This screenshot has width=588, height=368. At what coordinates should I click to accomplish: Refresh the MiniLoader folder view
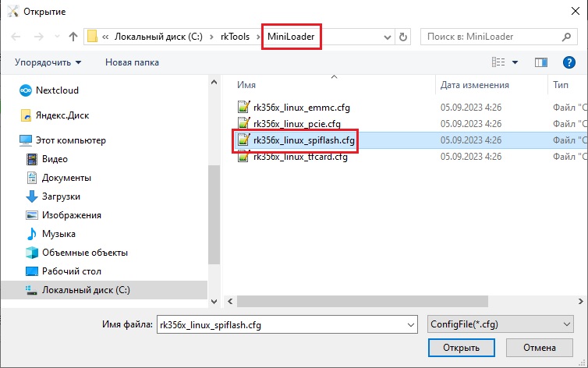(403, 37)
